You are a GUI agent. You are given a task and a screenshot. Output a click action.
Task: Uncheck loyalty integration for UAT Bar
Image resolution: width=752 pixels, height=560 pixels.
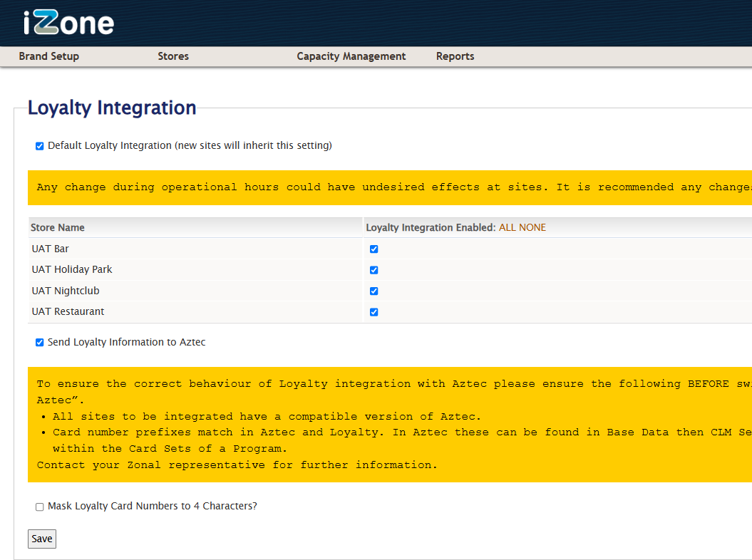(374, 249)
